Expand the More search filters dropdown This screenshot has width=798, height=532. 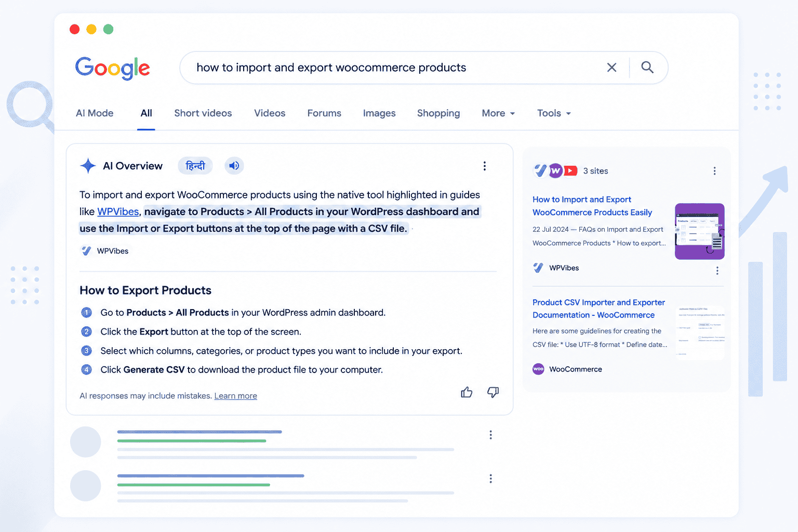498,113
